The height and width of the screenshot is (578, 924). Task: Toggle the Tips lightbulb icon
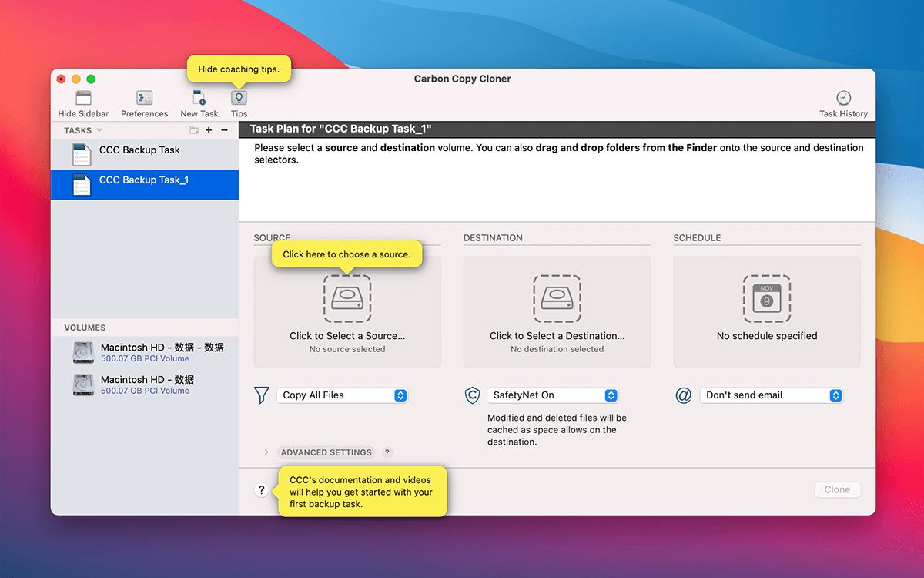pos(239,98)
